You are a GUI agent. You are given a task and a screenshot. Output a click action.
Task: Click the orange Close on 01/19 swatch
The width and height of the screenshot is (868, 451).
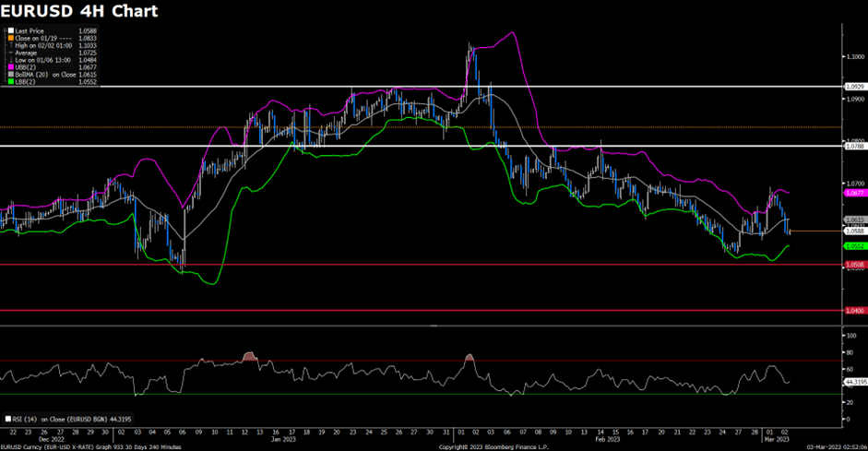(x=9, y=38)
